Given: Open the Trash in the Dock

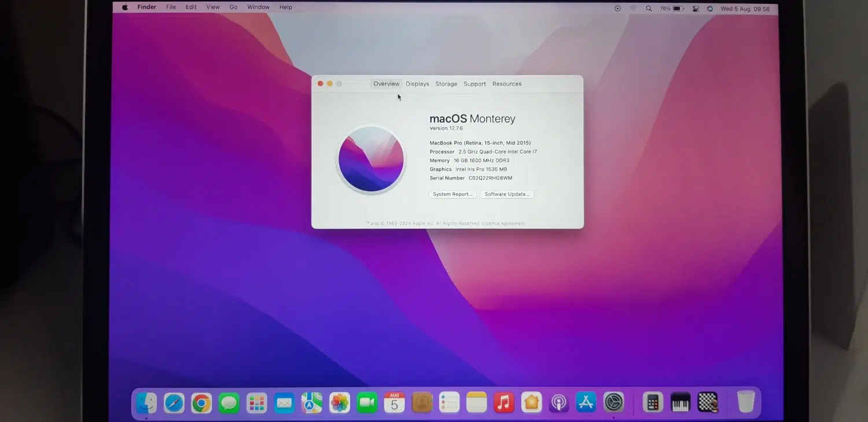Looking at the screenshot, I should tap(746, 402).
